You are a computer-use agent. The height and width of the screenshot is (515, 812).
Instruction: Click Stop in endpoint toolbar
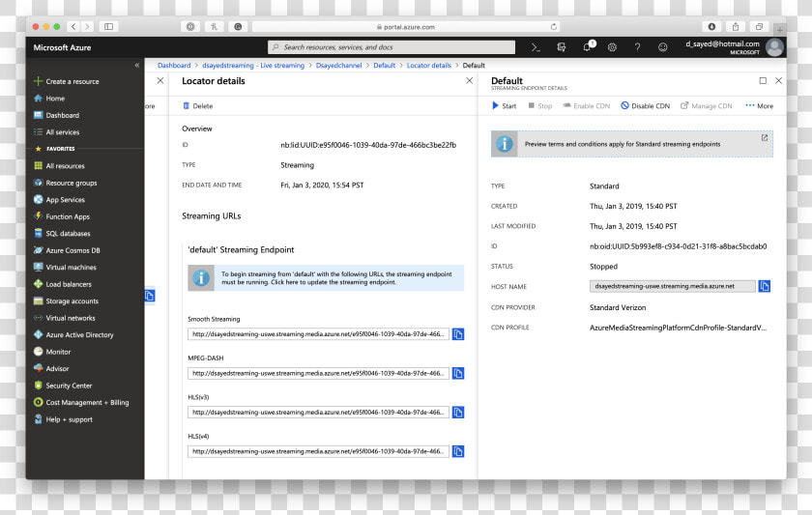coord(540,105)
